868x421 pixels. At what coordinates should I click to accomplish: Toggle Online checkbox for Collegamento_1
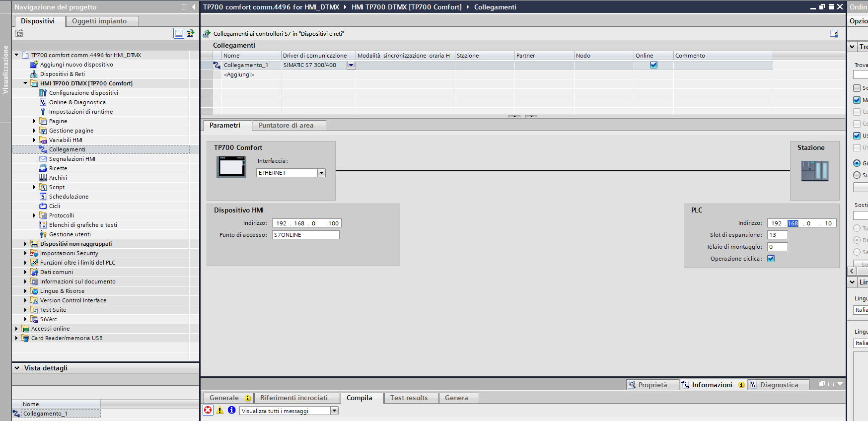[x=653, y=65]
